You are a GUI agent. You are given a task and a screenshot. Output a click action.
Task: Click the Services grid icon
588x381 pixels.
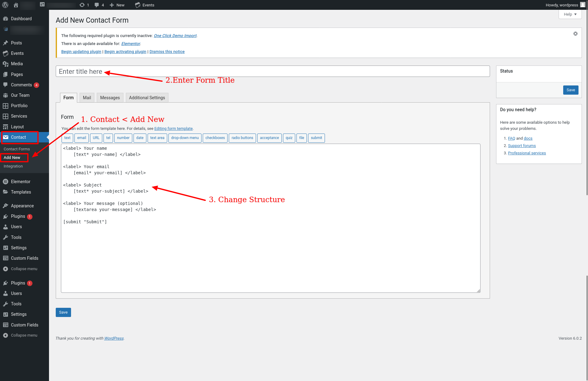tap(6, 116)
